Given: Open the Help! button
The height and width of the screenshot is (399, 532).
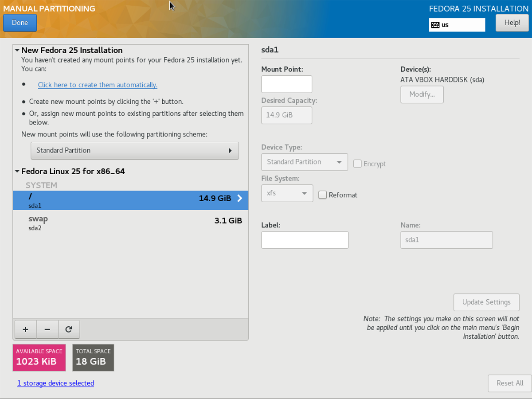Looking at the screenshot, I should pyautogui.click(x=512, y=23).
